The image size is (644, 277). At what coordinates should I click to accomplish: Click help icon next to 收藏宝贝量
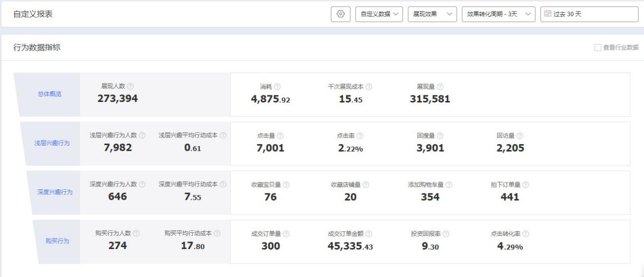click(x=286, y=185)
